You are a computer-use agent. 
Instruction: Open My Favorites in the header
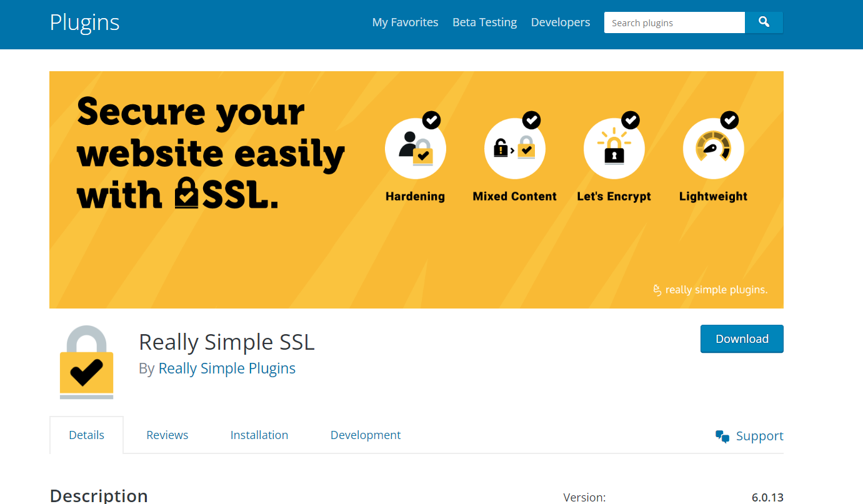click(x=406, y=22)
